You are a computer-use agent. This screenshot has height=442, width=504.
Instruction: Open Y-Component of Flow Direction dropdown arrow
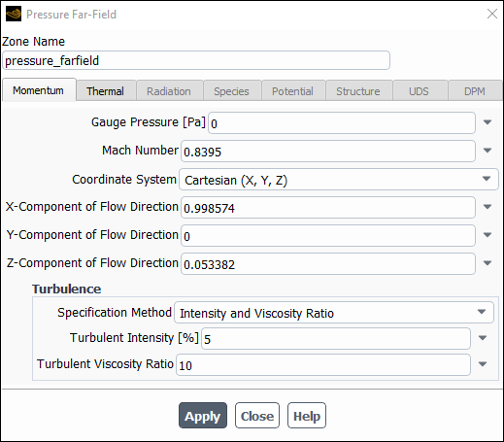pyautogui.click(x=487, y=235)
